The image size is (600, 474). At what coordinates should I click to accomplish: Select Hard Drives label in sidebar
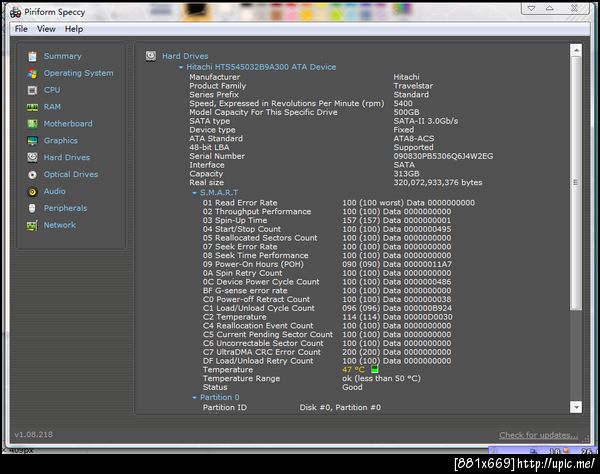(67, 157)
